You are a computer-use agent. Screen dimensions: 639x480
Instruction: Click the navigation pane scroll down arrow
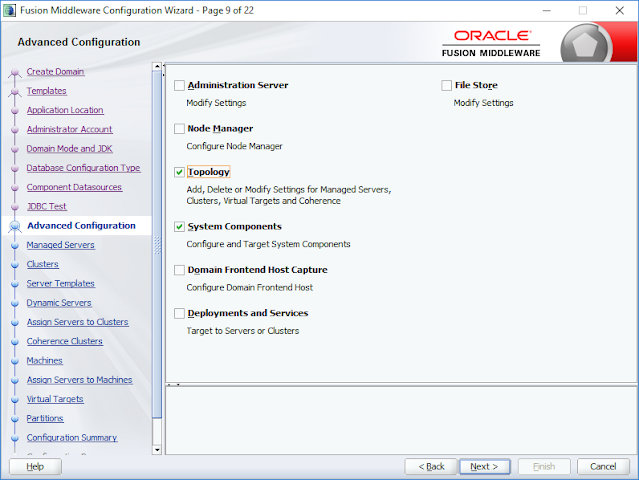(x=157, y=450)
